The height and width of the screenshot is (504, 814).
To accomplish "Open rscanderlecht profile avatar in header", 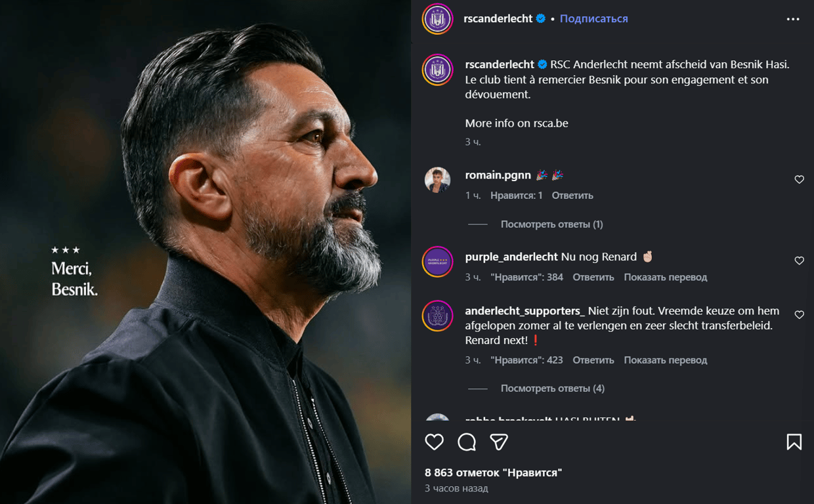I will (437, 19).
